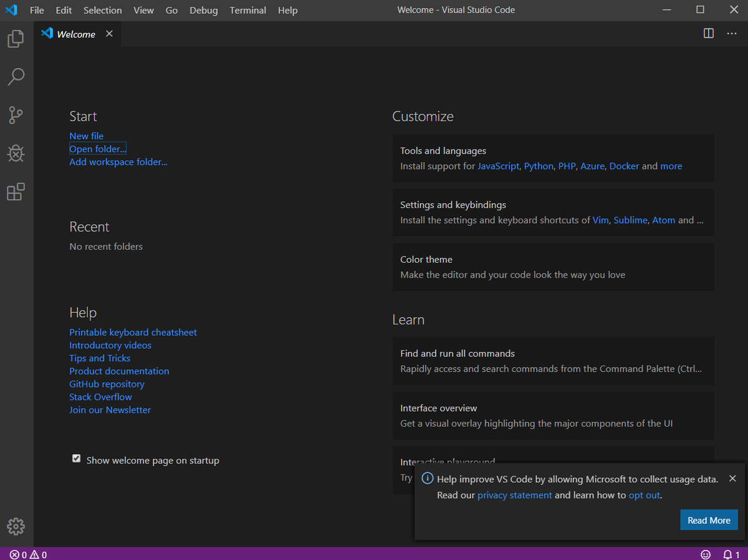Open the Go menu
The image size is (748, 560).
click(x=171, y=10)
